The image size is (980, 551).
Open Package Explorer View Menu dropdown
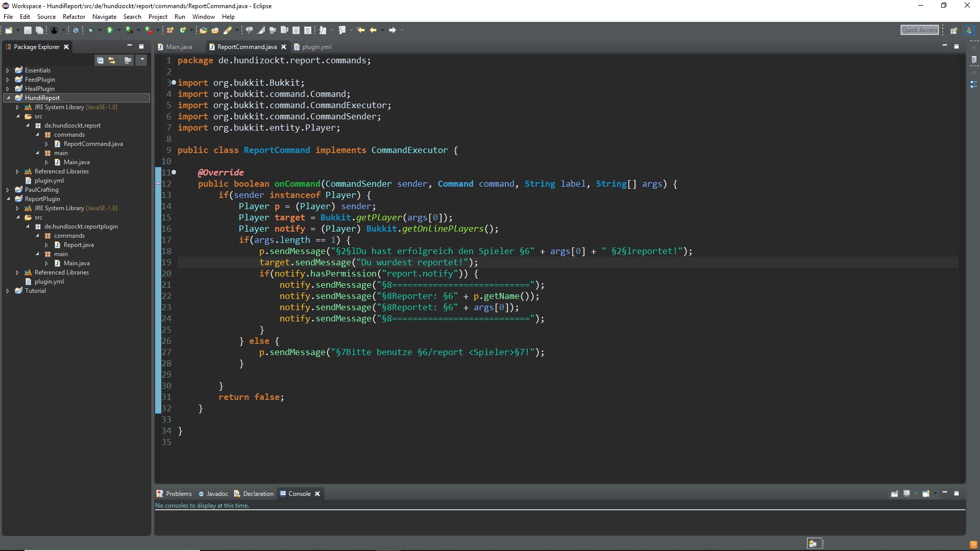(x=142, y=60)
